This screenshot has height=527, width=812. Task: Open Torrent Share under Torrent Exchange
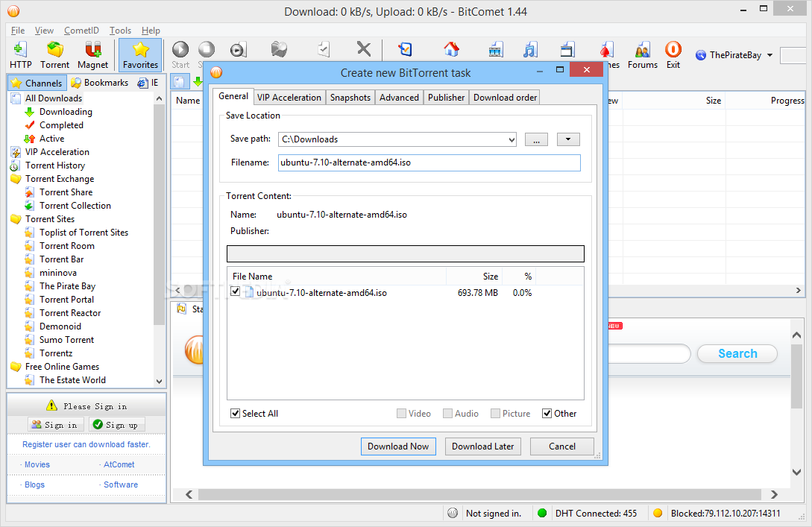point(66,192)
